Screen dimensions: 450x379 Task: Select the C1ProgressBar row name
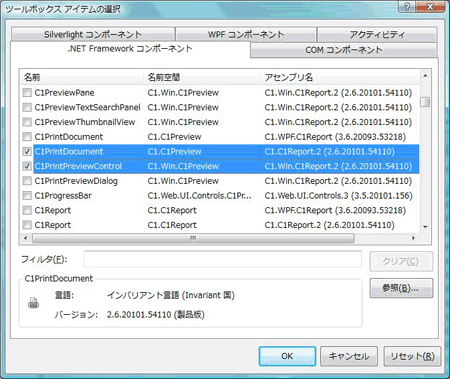click(x=63, y=195)
